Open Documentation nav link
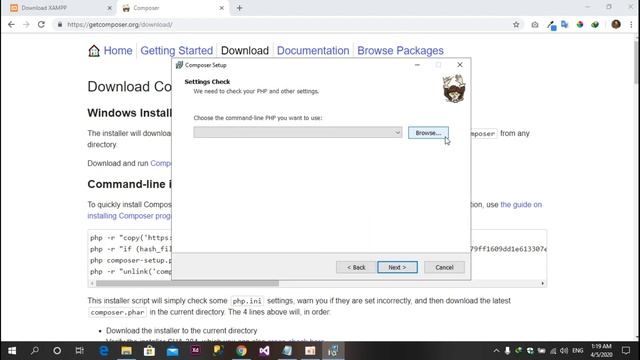This screenshot has width=640, height=360. pyautogui.click(x=313, y=51)
